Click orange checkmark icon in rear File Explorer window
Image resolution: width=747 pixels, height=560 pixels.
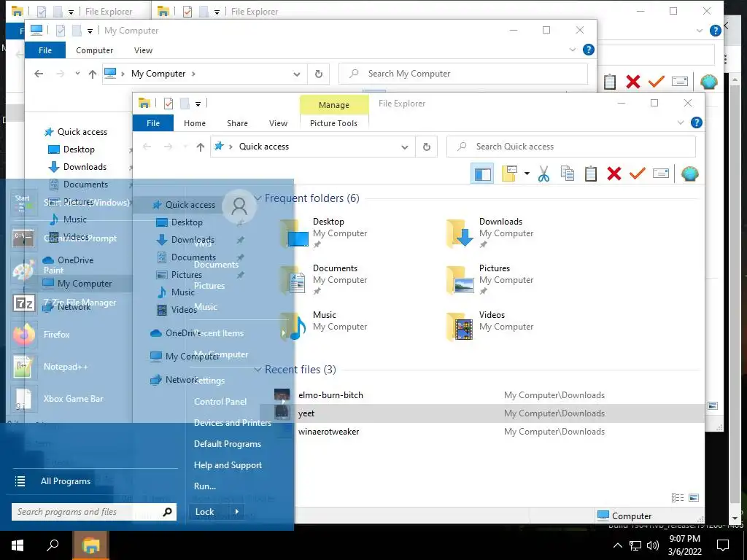(656, 82)
